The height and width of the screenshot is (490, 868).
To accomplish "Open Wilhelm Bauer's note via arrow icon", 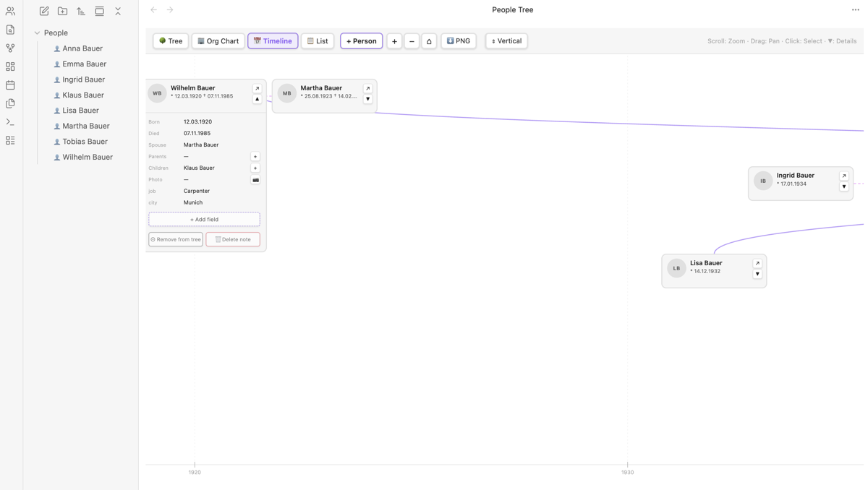I will [257, 88].
